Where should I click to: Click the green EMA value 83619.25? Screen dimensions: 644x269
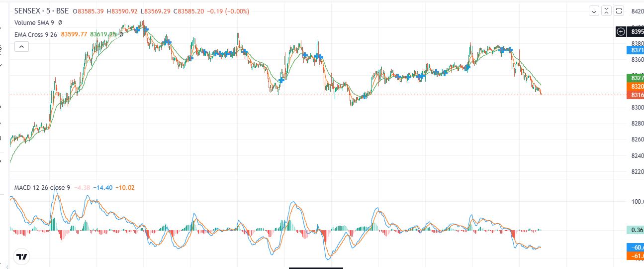click(x=103, y=34)
